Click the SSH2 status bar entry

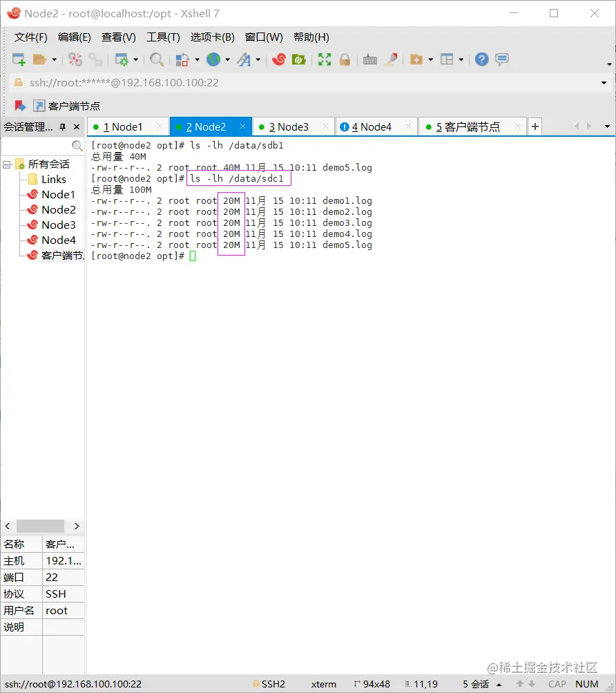coord(269,684)
